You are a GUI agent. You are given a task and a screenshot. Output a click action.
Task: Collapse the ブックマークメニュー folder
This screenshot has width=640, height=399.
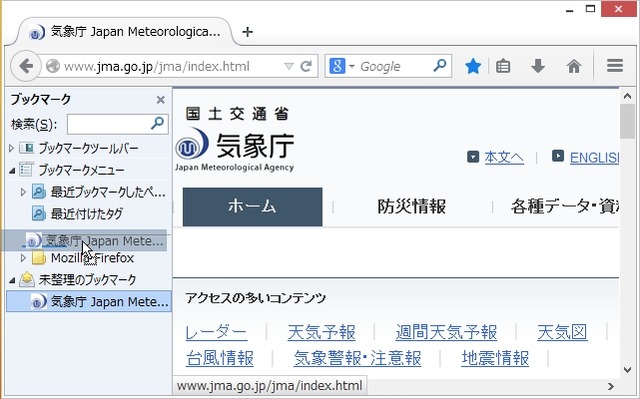click(x=11, y=170)
